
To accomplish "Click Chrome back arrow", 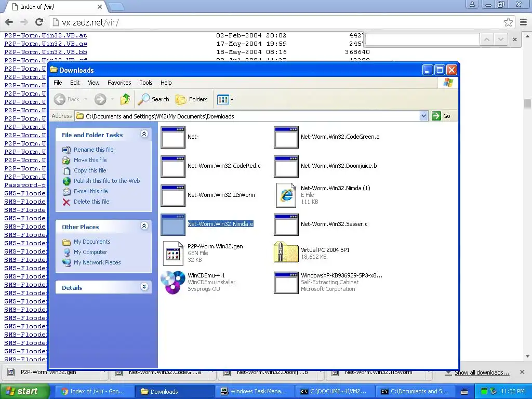I will pyautogui.click(x=9, y=22).
